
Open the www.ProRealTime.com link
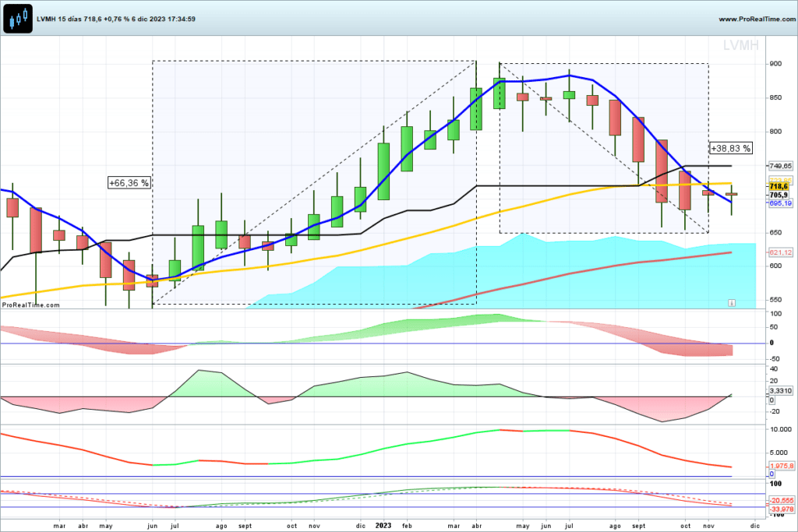click(757, 19)
